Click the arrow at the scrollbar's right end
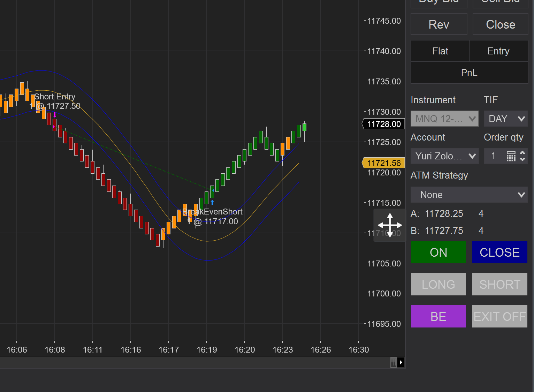534x392 pixels. click(x=401, y=363)
